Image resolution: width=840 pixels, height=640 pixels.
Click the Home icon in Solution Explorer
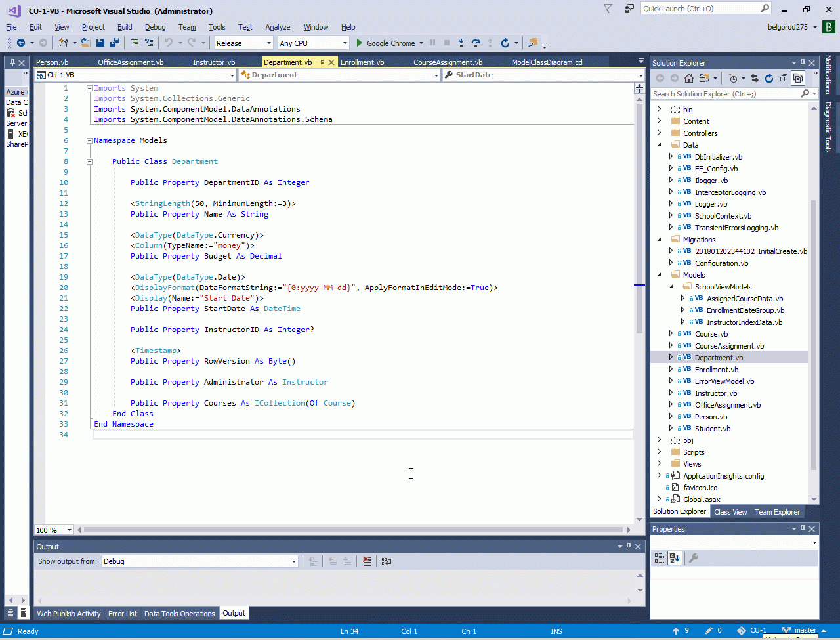[689, 79]
